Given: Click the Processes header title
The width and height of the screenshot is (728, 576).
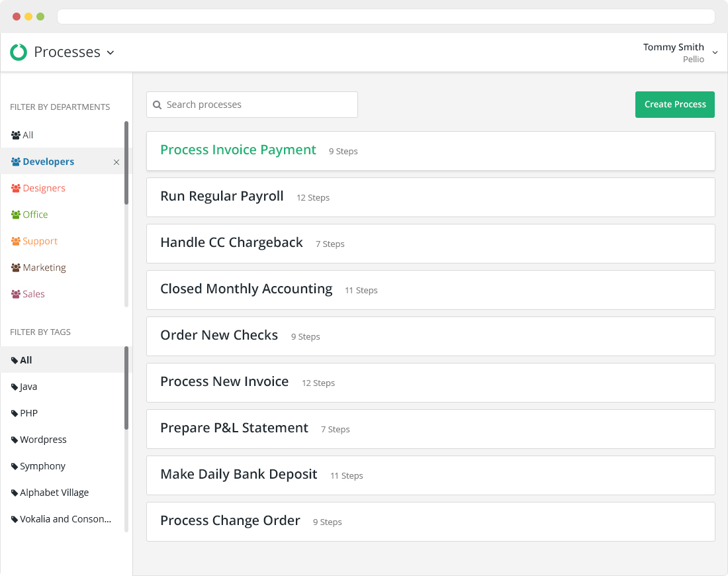Looking at the screenshot, I should pyautogui.click(x=68, y=52).
